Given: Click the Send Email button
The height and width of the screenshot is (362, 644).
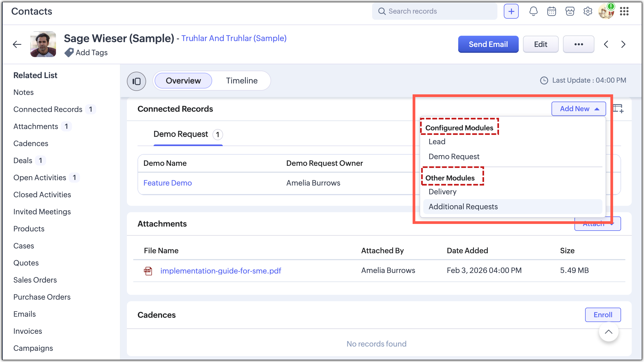Looking at the screenshot, I should click(x=488, y=44).
